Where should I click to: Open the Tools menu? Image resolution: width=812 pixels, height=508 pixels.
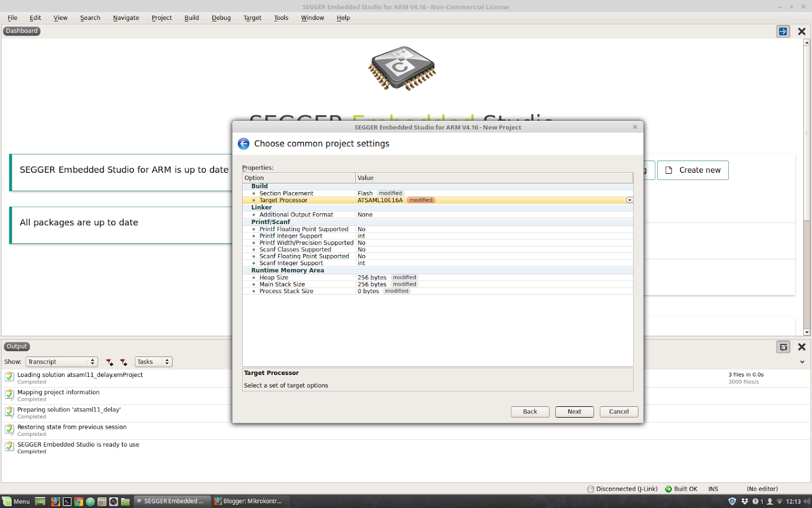click(281, 18)
